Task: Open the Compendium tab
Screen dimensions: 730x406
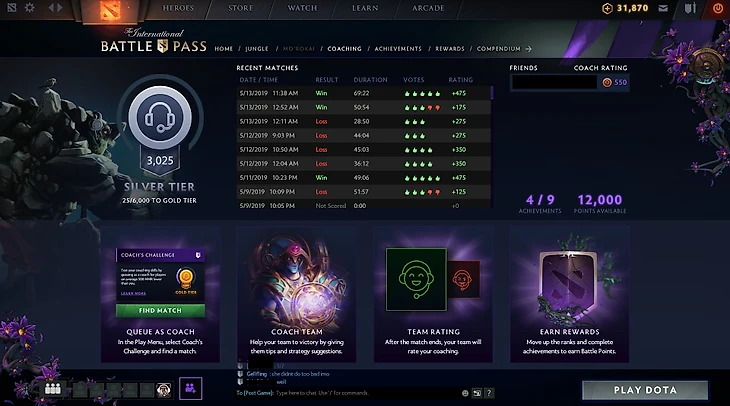Action: [499, 48]
